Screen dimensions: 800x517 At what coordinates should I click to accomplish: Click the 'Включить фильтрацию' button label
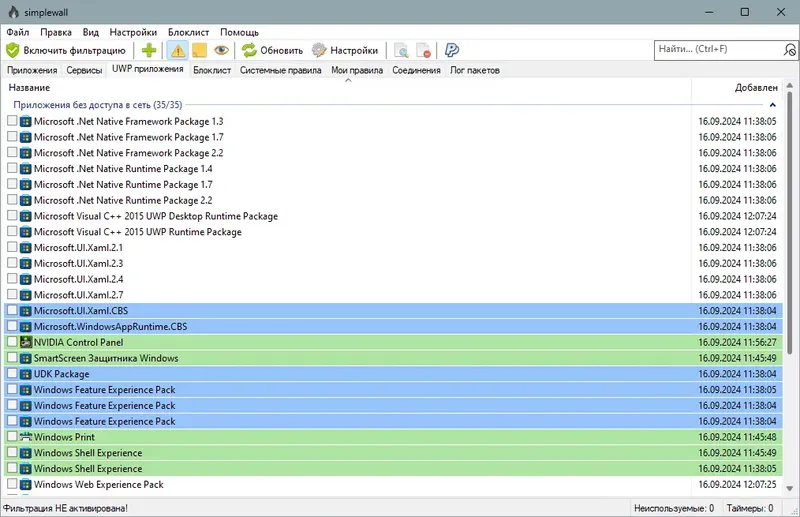(74, 51)
